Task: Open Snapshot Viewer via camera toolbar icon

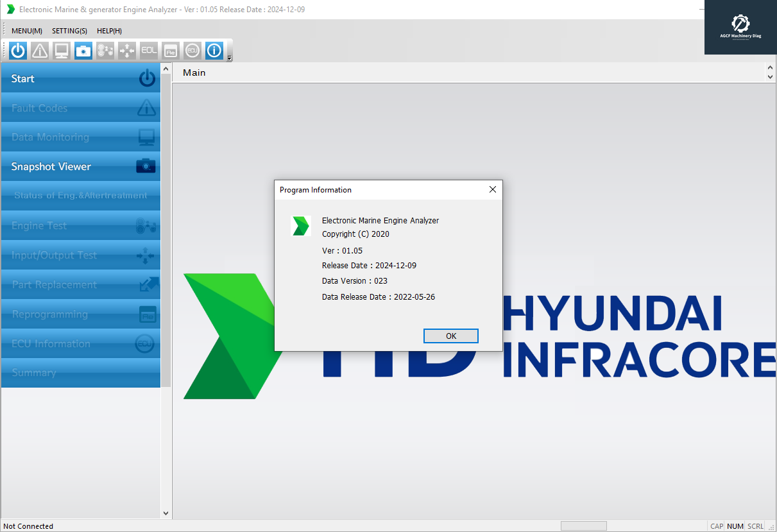Action: coord(83,51)
